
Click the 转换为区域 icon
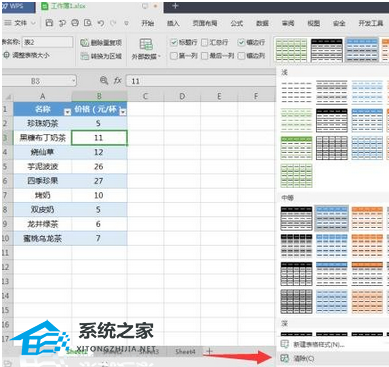[84, 56]
